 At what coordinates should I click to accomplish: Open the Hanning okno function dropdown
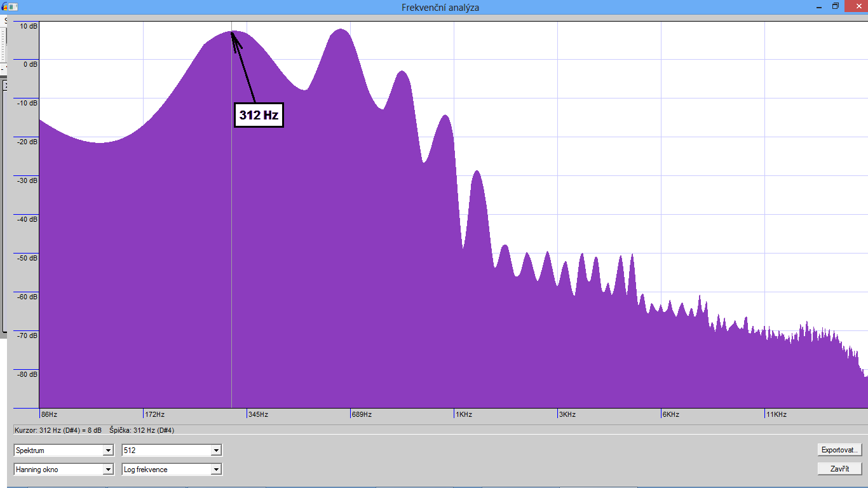(64, 470)
